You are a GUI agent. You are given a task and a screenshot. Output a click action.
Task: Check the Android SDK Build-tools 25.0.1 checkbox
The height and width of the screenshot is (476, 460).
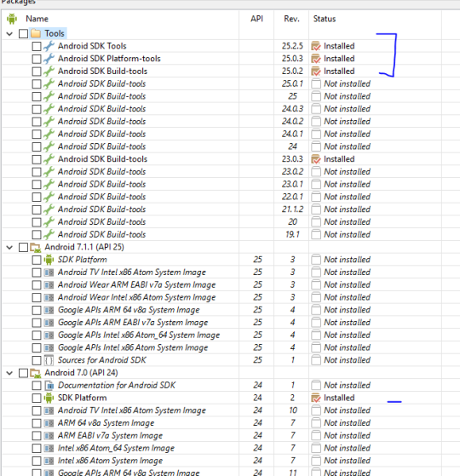(x=37, y=83)
